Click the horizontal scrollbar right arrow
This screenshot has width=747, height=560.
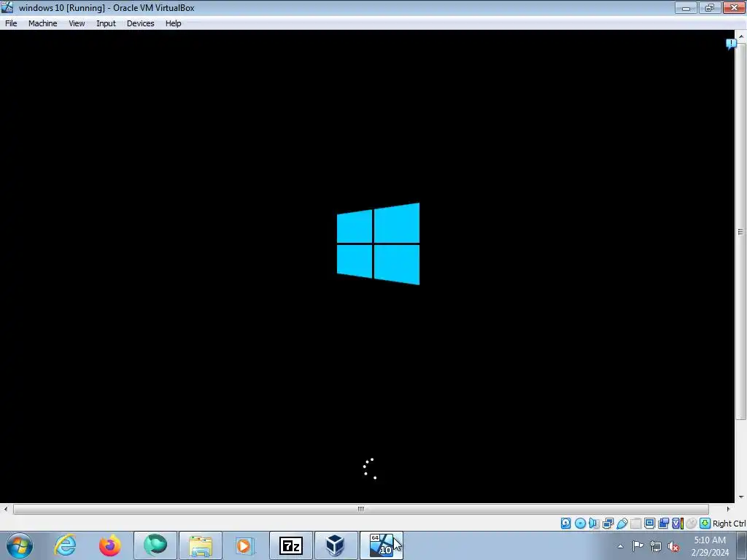point(728,509)
